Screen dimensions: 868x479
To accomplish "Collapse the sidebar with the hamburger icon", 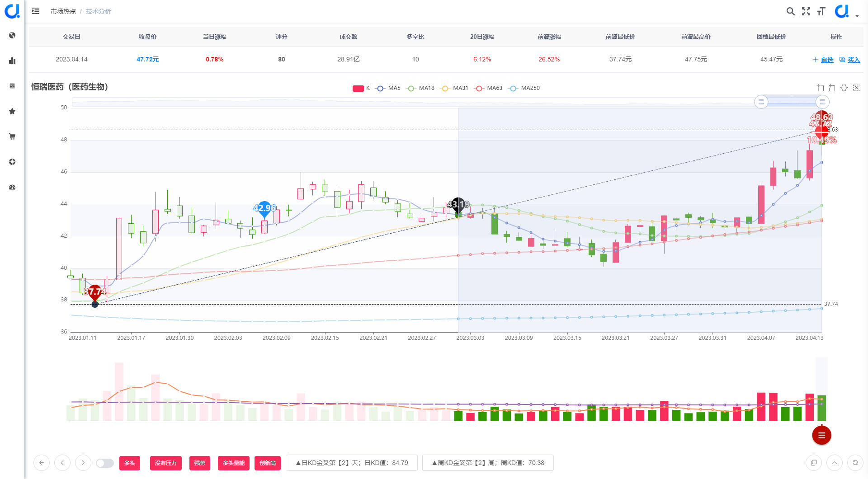I will 36,11.
